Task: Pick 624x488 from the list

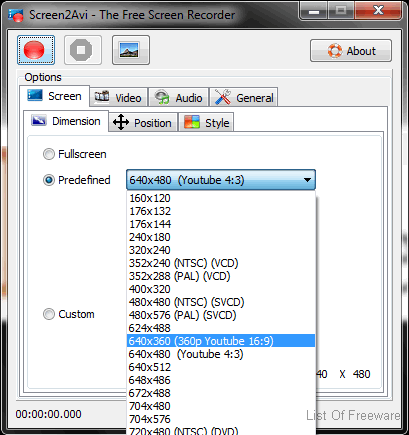Action: (x=221, y=328)
